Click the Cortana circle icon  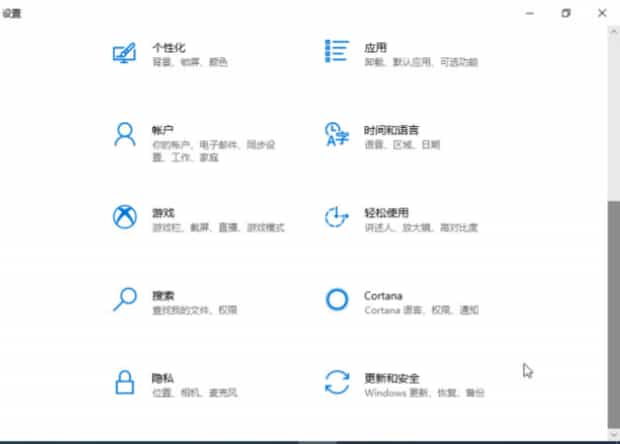337,299
